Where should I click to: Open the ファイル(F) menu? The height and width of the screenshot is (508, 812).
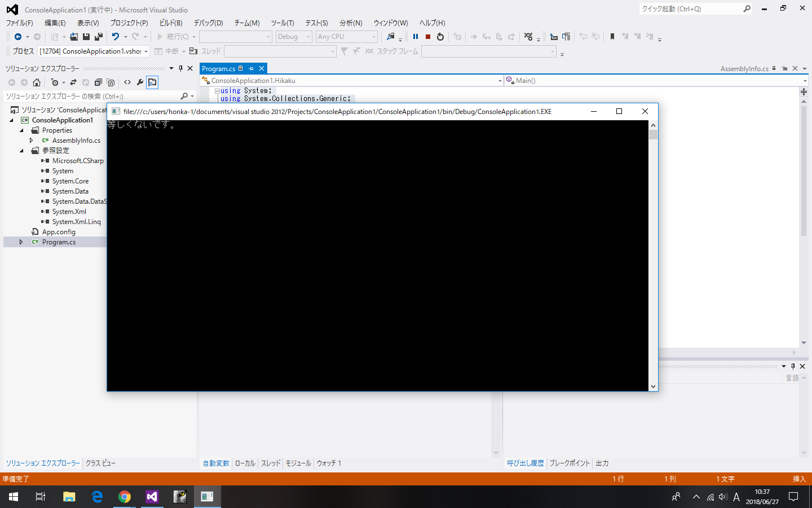[x=19, y=23]
